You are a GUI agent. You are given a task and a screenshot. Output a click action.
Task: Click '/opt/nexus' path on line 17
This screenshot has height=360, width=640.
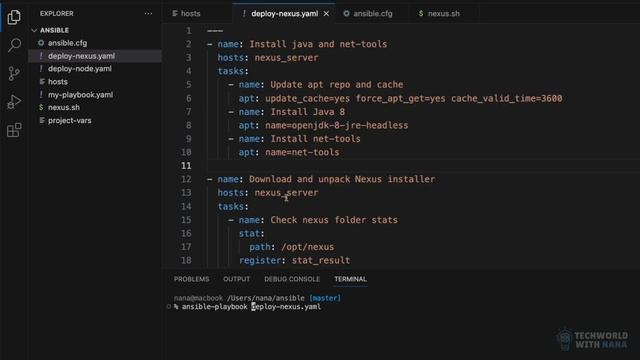tap(307, 247)
